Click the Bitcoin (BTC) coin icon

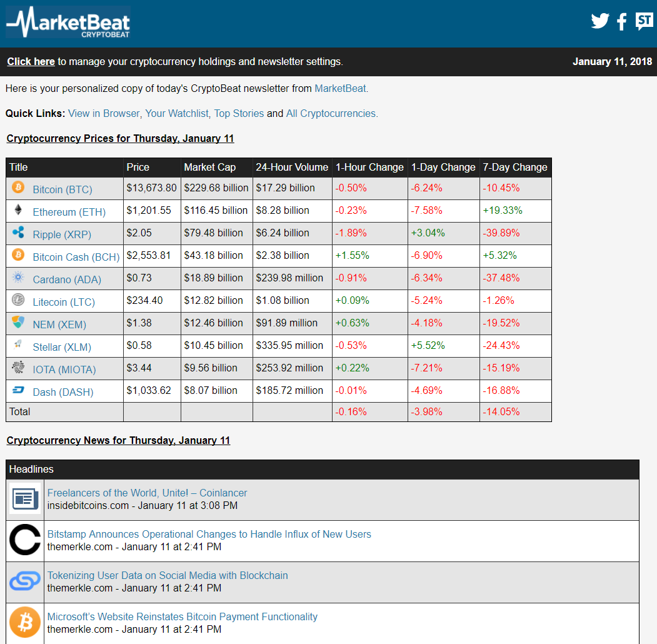[18, 188]
